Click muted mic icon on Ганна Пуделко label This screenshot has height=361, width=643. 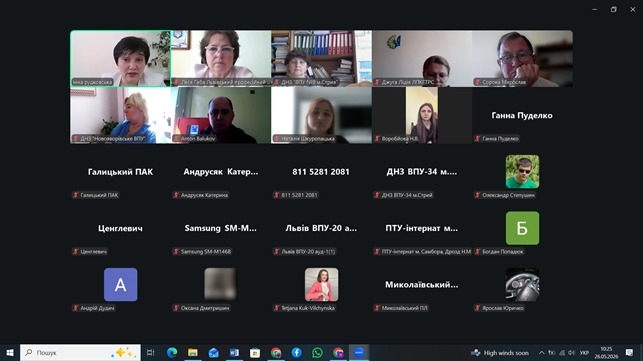click(x=478, y=139)
